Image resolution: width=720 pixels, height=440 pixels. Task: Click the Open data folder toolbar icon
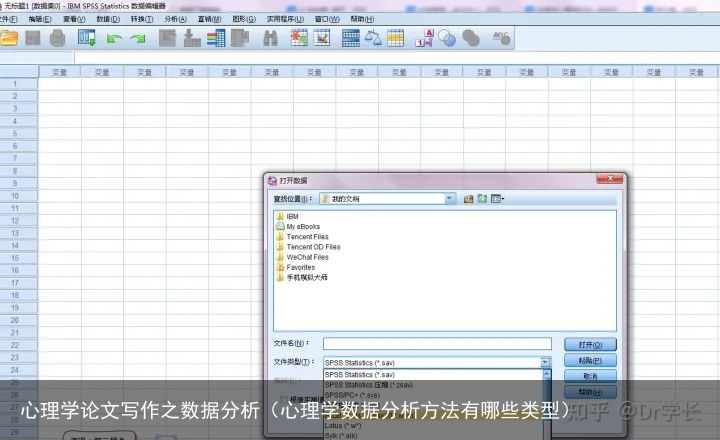click(x=9, y=38)
